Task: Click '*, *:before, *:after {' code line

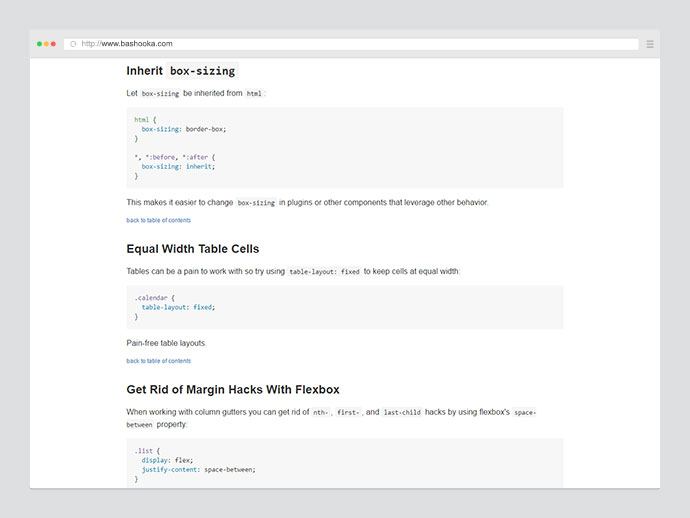Action: click(175, 157)
